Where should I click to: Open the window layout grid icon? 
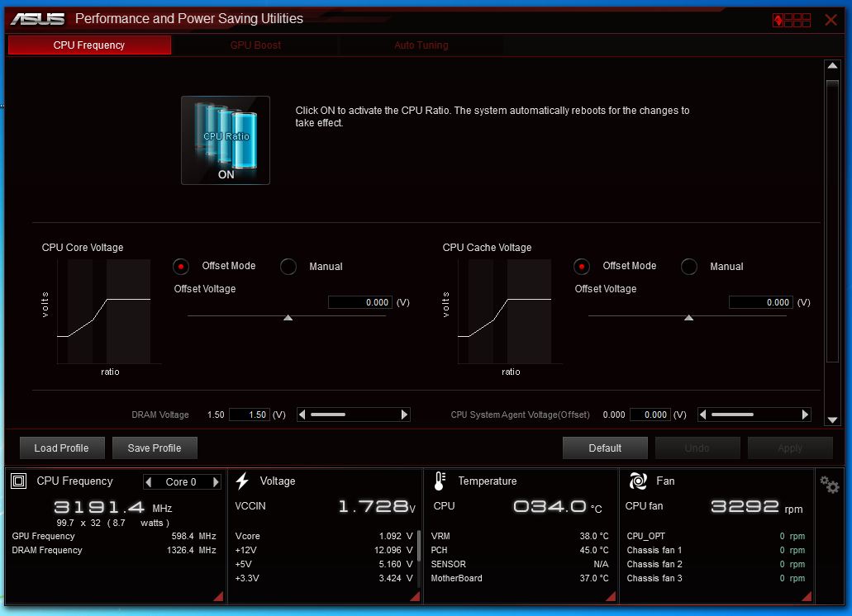coord(792,21)
